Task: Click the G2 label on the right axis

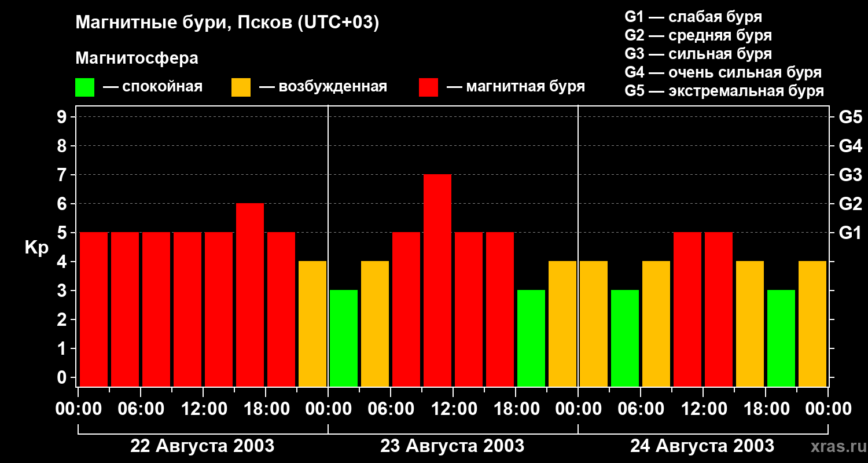Action: pos(851,204)
